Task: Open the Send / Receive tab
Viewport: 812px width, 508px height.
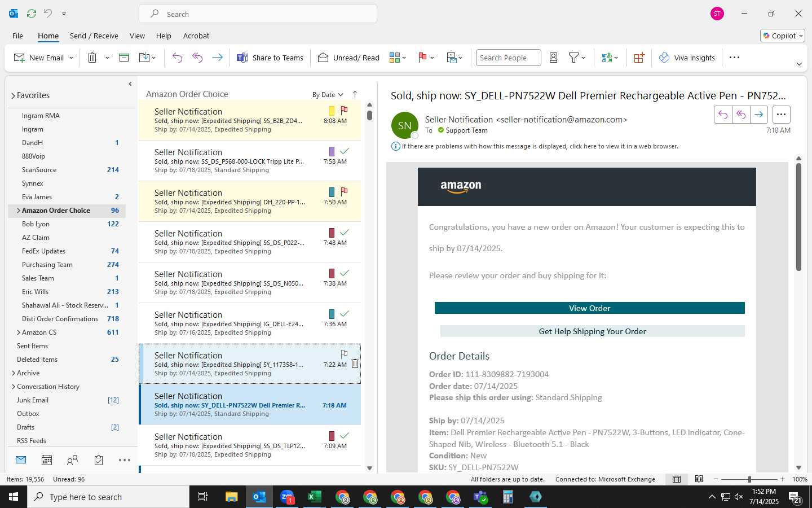Action: point(94,36)
